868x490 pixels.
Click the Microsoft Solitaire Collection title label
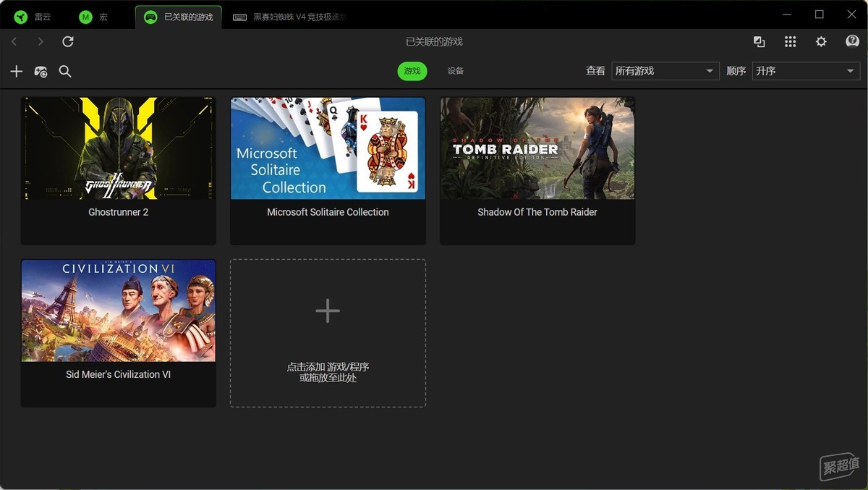tap(328, 212)
